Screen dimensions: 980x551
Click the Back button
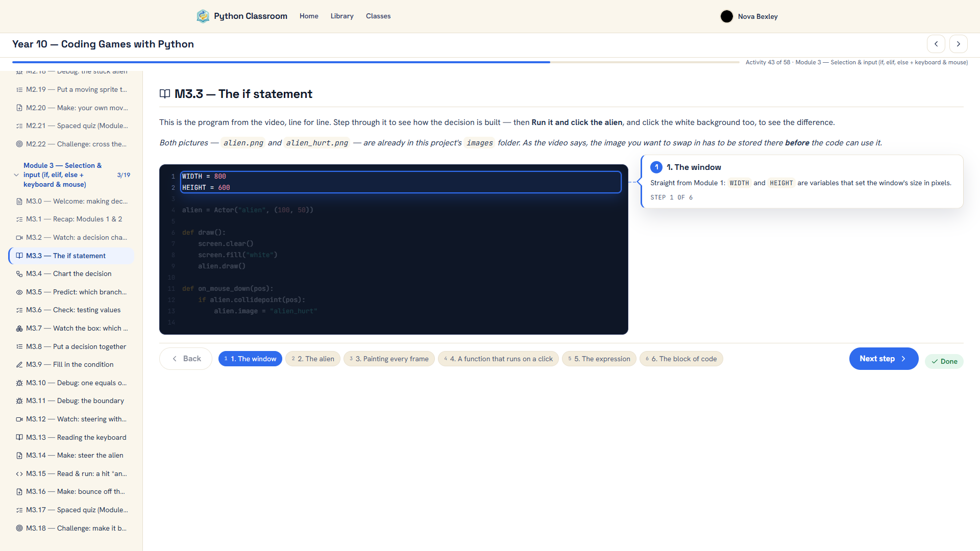[186, 359]
